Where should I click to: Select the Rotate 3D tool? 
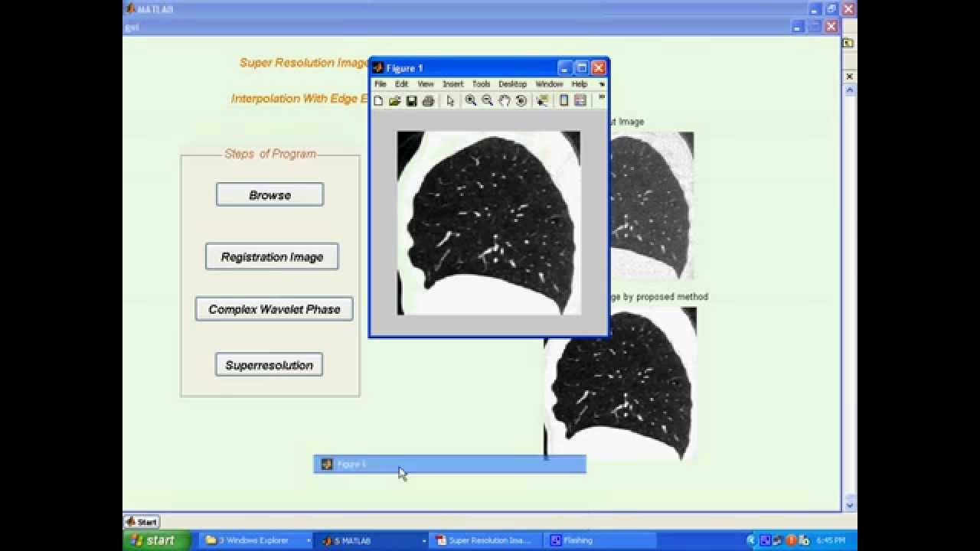pos(521,101)
